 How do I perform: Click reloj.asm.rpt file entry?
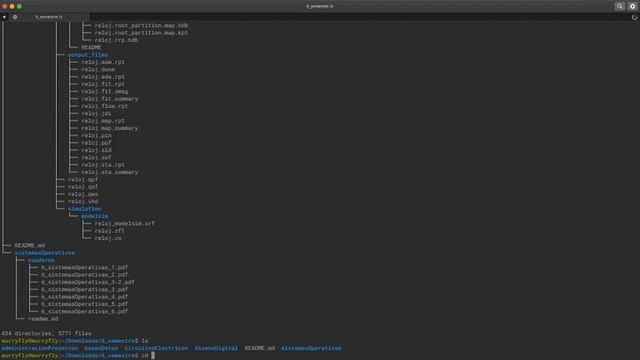(103, 62)
